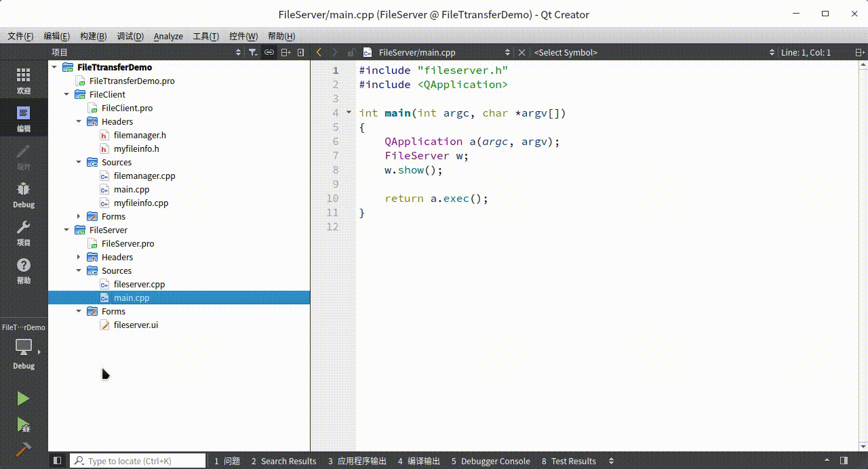Image resolution: width=868 pixels, height=469 pixels.
Task: Toggle the left sidebar visibility button
Action: coord(57,461)
